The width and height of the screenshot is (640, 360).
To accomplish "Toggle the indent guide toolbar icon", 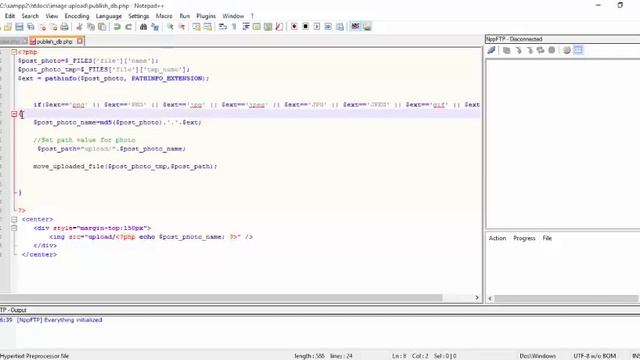I will (x=246, y=27).
